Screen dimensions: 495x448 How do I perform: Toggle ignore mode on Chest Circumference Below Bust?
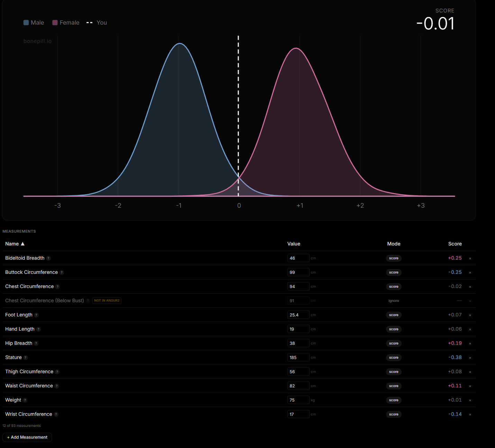[x=394, y=301]
